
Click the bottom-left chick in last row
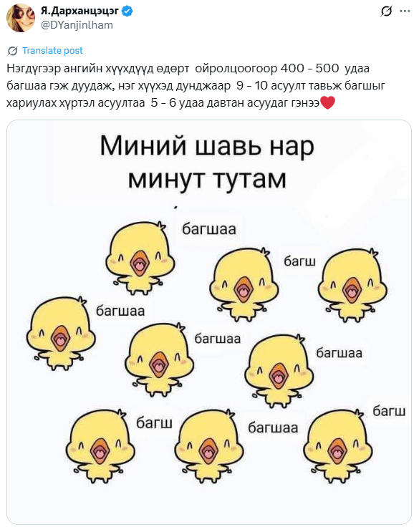click(x=100, y=446)
